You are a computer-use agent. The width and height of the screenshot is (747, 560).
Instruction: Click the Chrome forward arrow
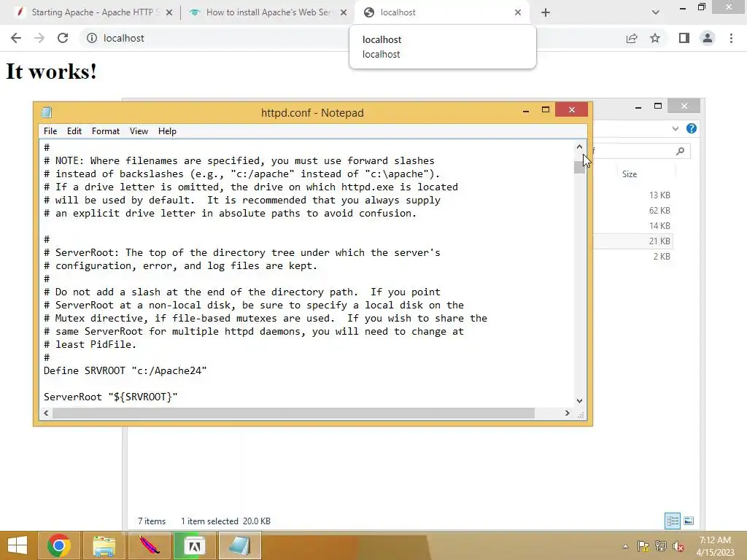(x=39, y=38)
